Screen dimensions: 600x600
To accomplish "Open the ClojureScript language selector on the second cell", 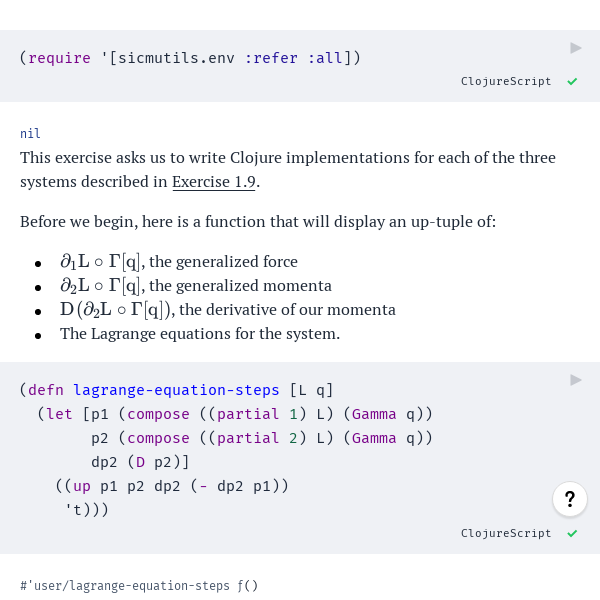I will (x=505, y=533).
